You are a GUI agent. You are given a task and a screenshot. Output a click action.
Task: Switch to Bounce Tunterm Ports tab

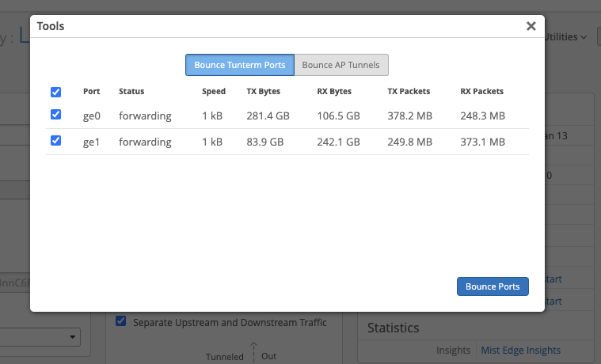pyautogui.click(x=240, y=65)
